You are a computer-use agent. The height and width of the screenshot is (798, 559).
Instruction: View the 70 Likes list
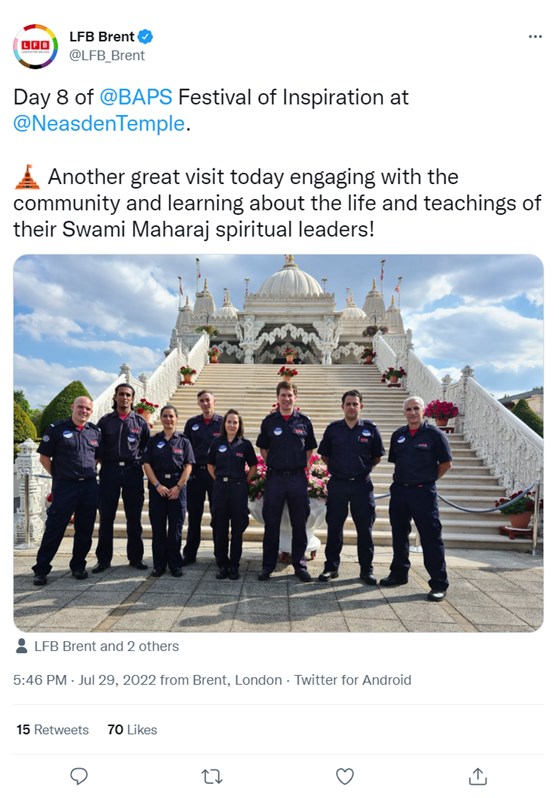(x=132, y=730)
